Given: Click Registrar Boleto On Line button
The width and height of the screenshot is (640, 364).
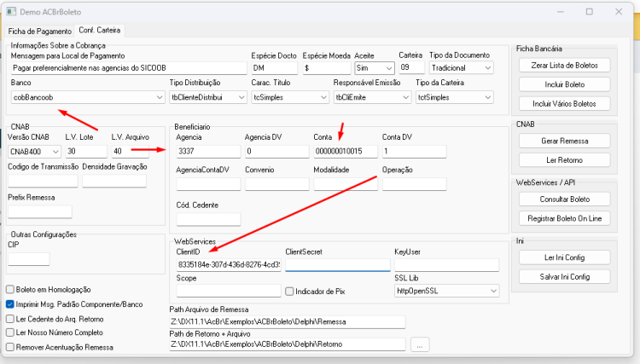Looking at the screenshot, I should [565, 218].
